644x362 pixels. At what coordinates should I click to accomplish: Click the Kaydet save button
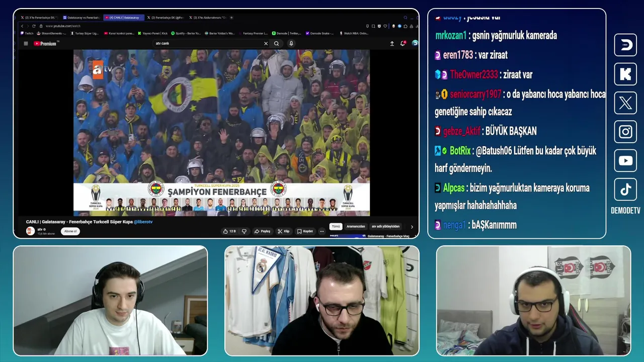click(305, 231)
